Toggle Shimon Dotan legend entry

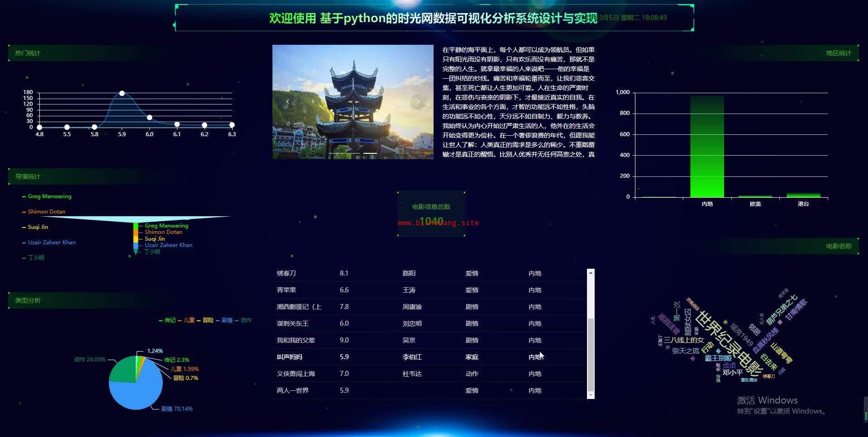[46, 212]
